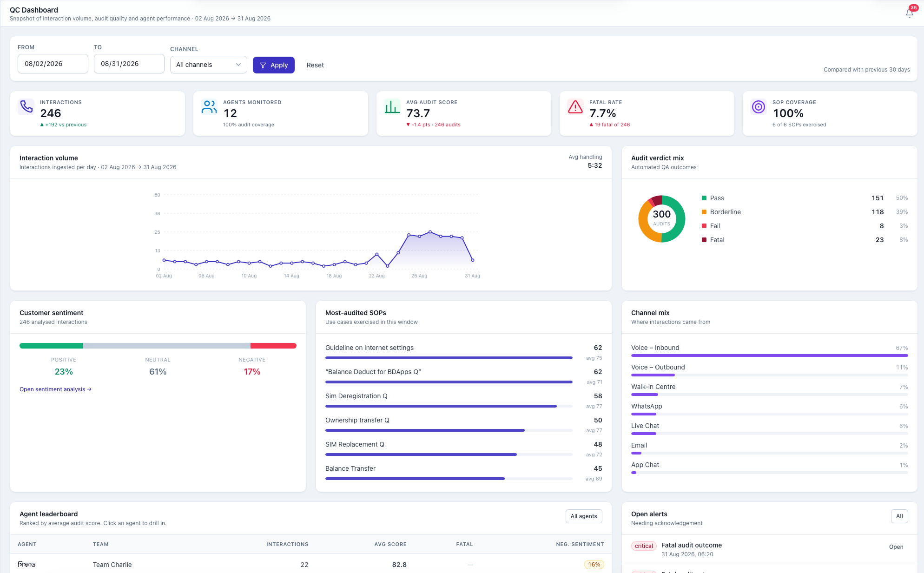This screenshot has width=924, height=573.
Task: Click the Avg handling value 5:32
Action: [x=595, y=165]
